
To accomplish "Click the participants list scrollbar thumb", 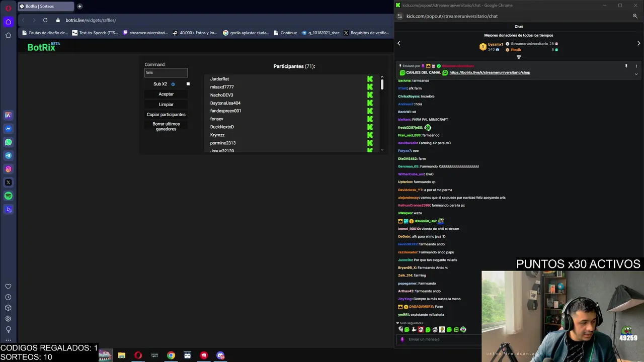I will click(382, 84).
